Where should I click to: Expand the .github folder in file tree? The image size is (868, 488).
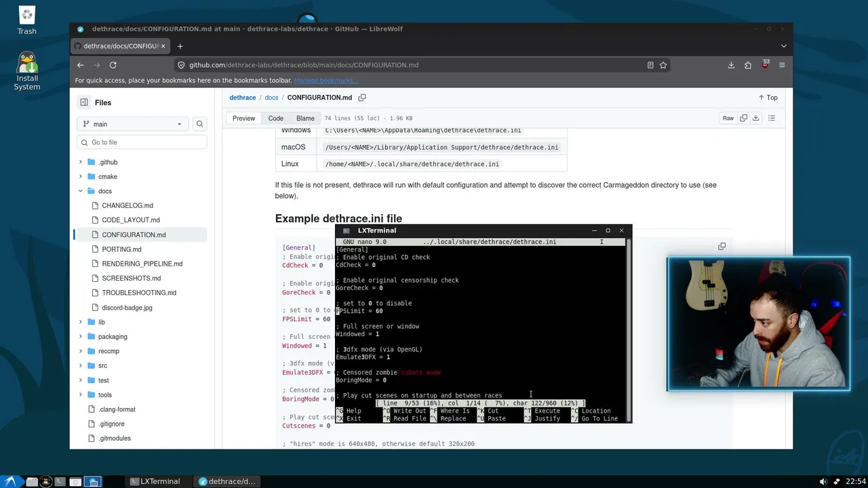[80, 162]
